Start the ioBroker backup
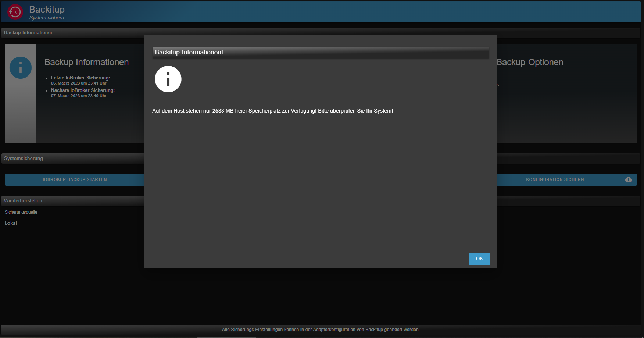The height and width of the screenshot is (338, 644). (75, 179)
